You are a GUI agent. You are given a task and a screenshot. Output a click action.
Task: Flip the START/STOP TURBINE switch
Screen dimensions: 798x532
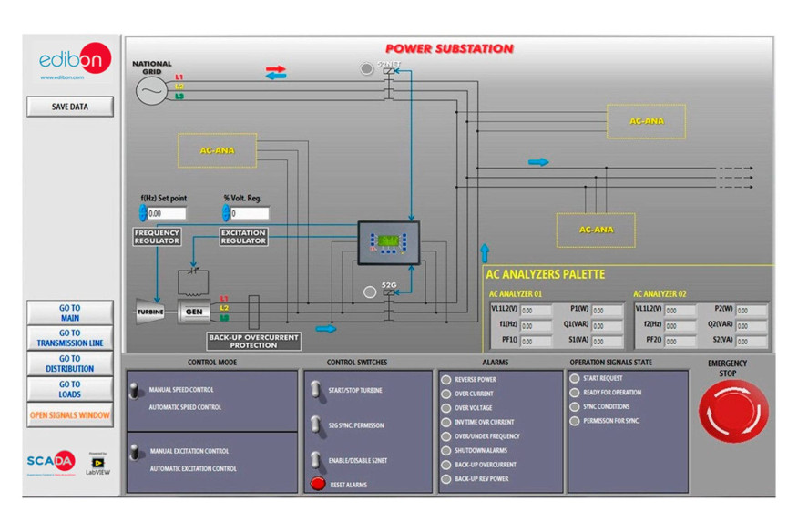[x=315, y=387]
